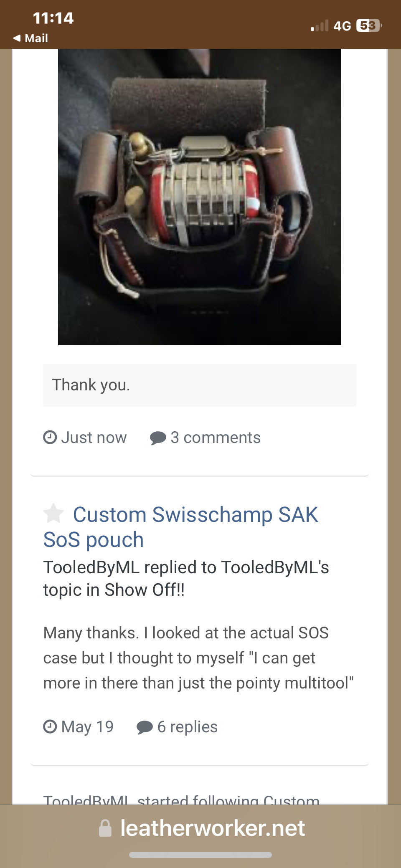Viewport: 401px width, 868px height.
Task: Tap the cellular signal bars icon
Action: point(320,26)
